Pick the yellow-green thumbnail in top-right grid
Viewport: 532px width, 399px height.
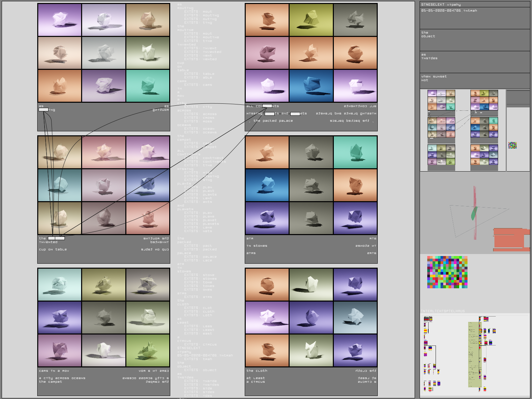[x=311, y=20]
